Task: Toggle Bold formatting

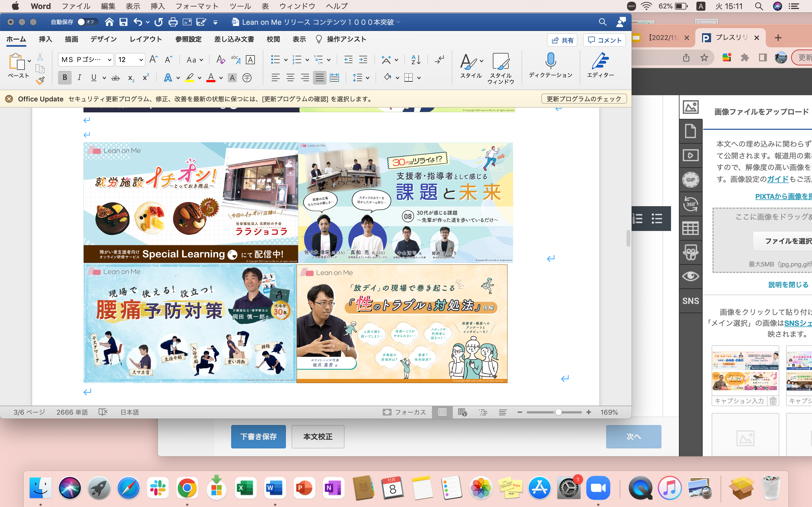Action: (x=65, y=78)
